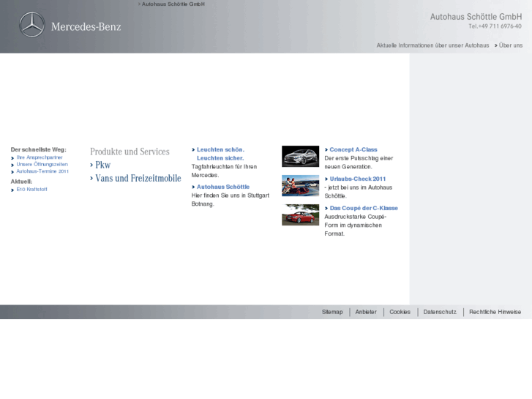This screenshot has height=399, width=532.
Task: Click the Concept A-Class car thumbnail
Action: coord(300,156)
